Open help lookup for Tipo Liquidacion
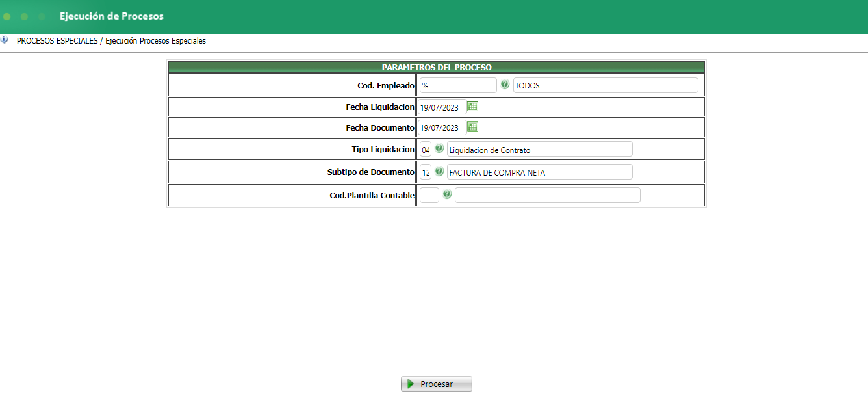This screenshot has height=413, width=868. (439, 149)
